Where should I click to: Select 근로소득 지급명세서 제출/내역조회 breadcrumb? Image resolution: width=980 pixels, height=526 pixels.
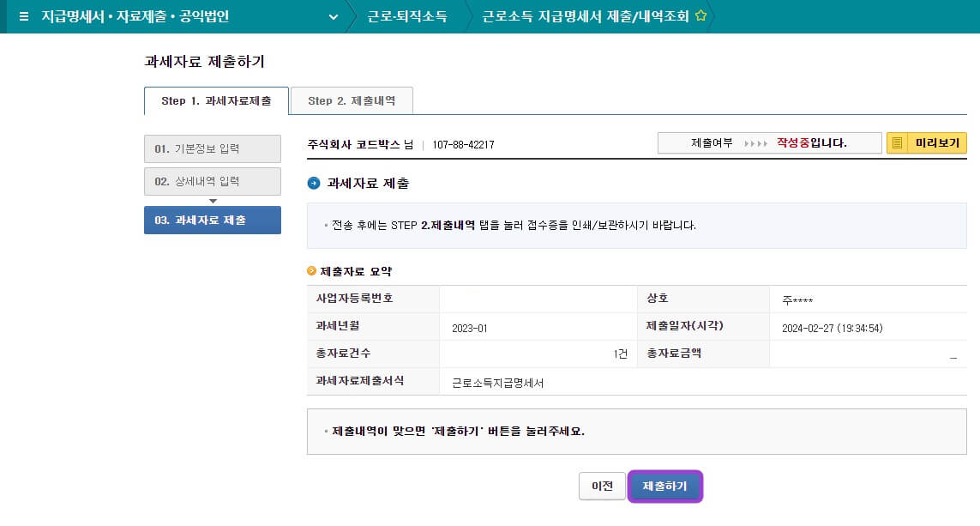(585, 16)
